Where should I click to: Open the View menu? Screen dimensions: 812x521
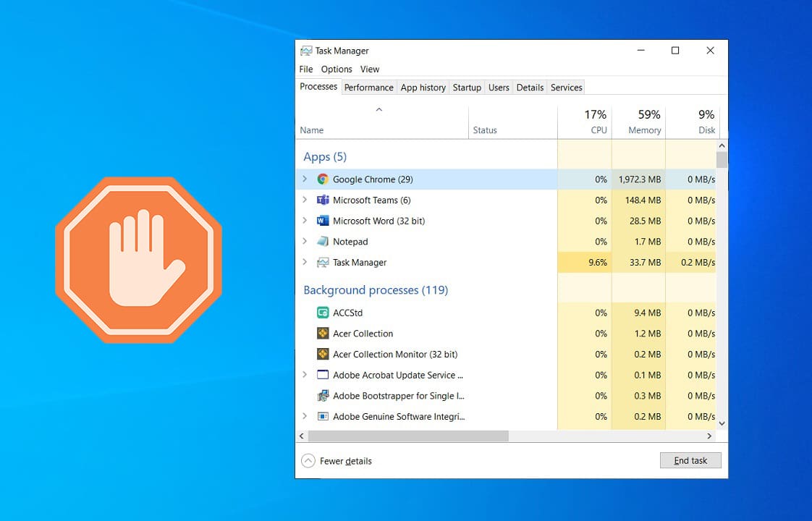pyautogui.click(x=369, y=69)
